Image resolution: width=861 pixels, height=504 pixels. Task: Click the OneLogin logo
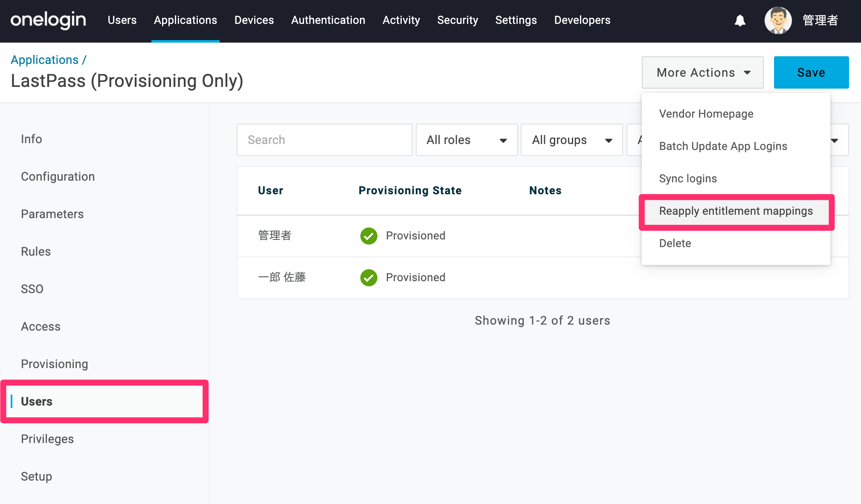click(48, 20)
